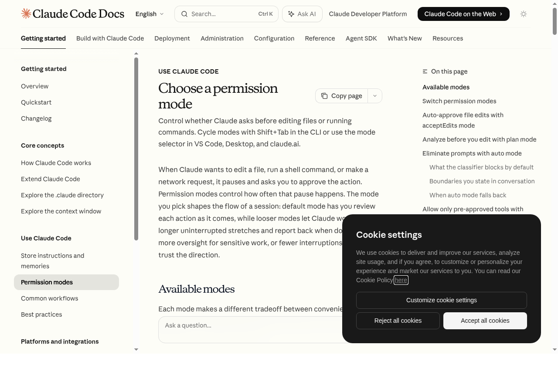Toggle dark mode with the sun icon
Image resolution: width=558 pixels, height=392 pixels.
[x=524, y=14]
